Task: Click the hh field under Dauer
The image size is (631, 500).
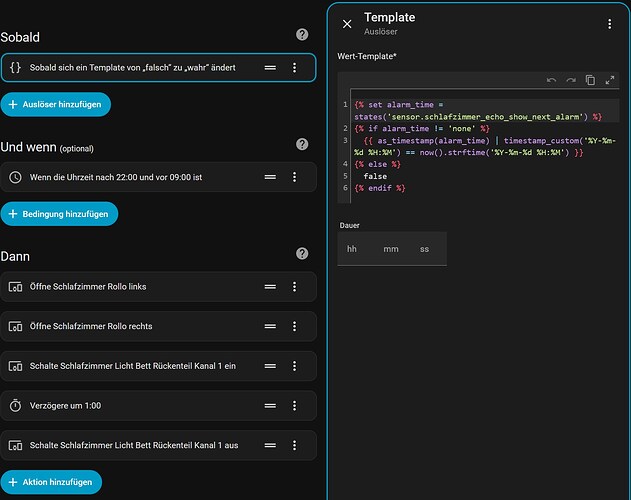Action: point(352,249)
